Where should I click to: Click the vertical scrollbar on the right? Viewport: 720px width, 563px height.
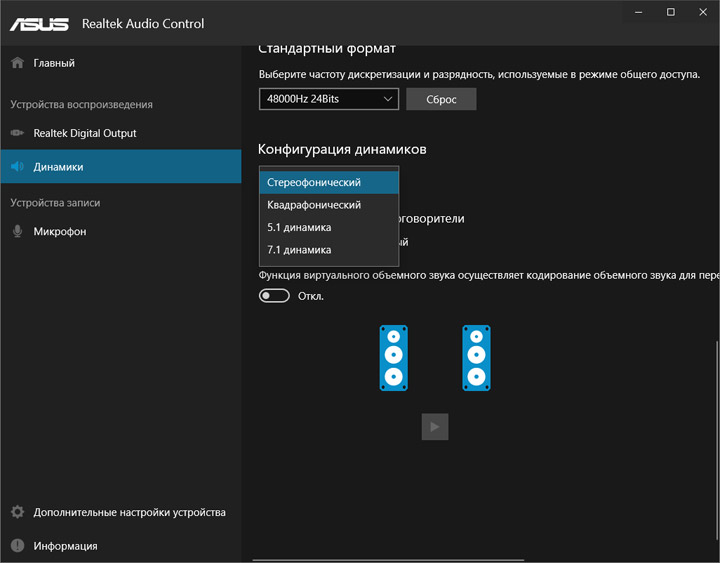click(x=716, y=440)
